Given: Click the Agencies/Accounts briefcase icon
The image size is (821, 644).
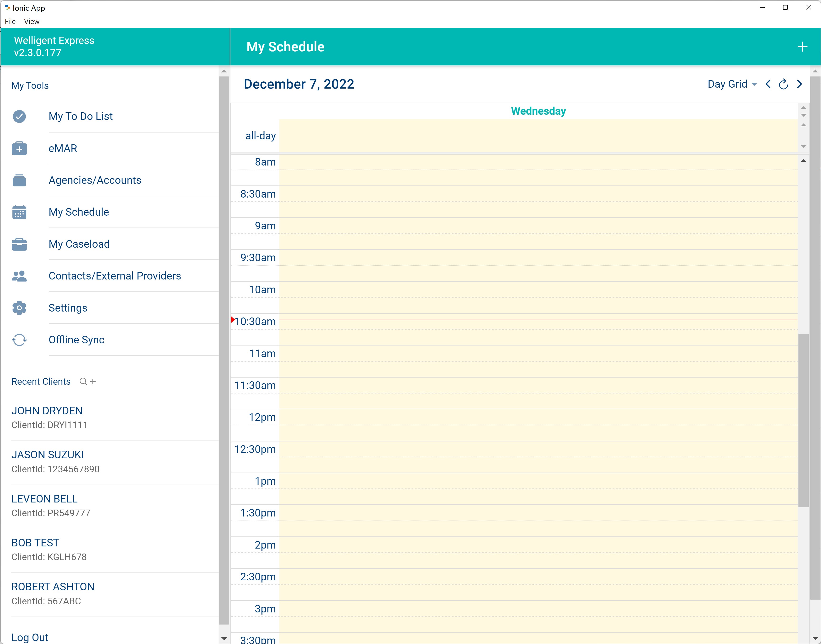Looking at the screenshot, I should pyautogui.click(x=19, y=180).
